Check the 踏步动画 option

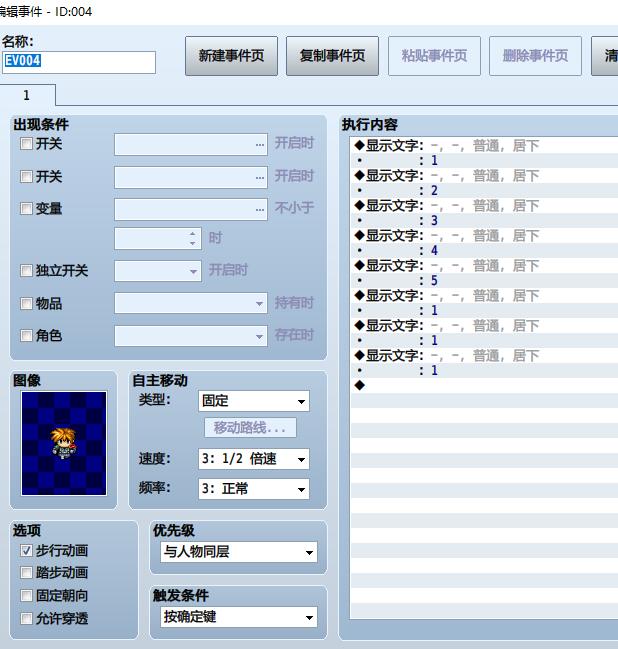(x=26, y=572)
